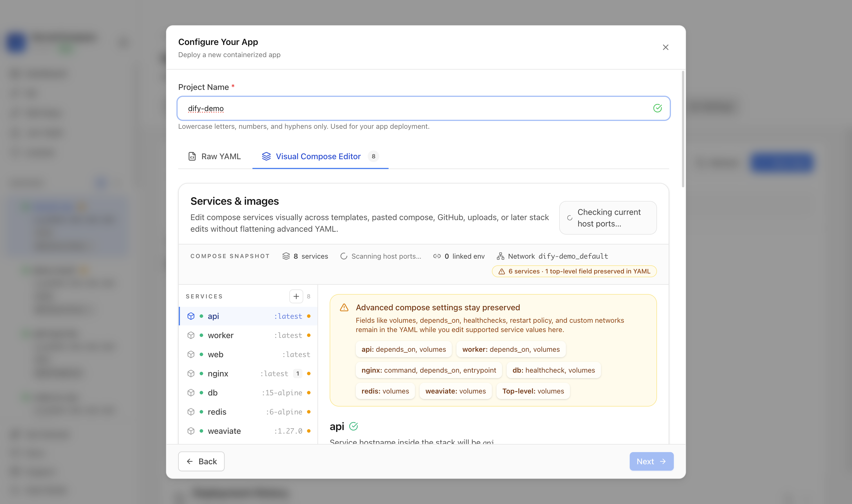The image size is (852, 504).
Task: Click the weaviate: volumes chip
Action: click(x=455, y=391)
